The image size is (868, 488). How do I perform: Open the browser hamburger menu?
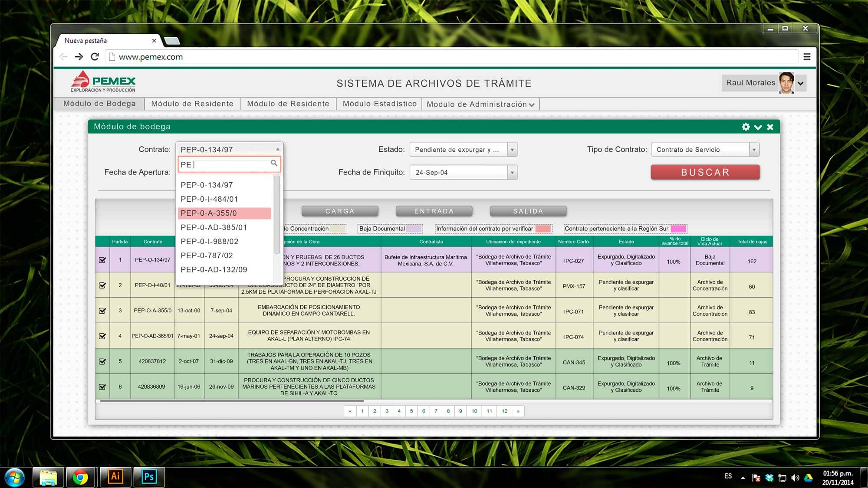(807, 57)
